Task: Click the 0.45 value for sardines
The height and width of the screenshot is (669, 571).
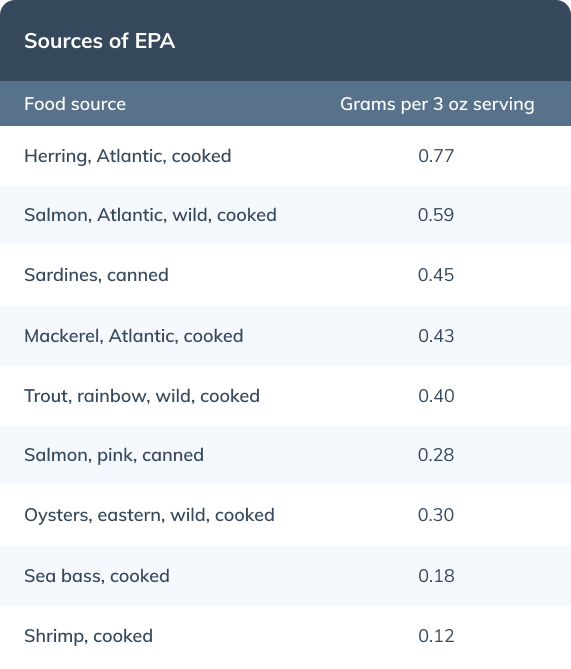Action: tap(436, 275)
